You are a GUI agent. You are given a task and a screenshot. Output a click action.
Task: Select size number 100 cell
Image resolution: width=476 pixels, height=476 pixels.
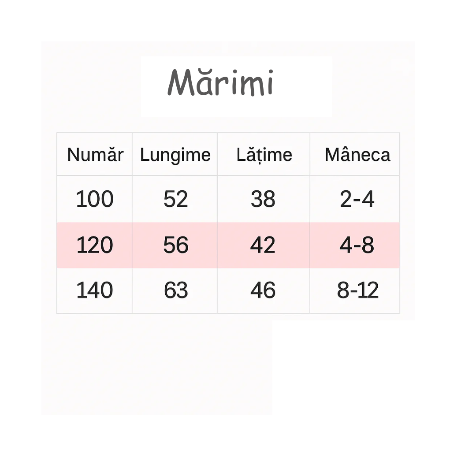(x=95, y=199)
